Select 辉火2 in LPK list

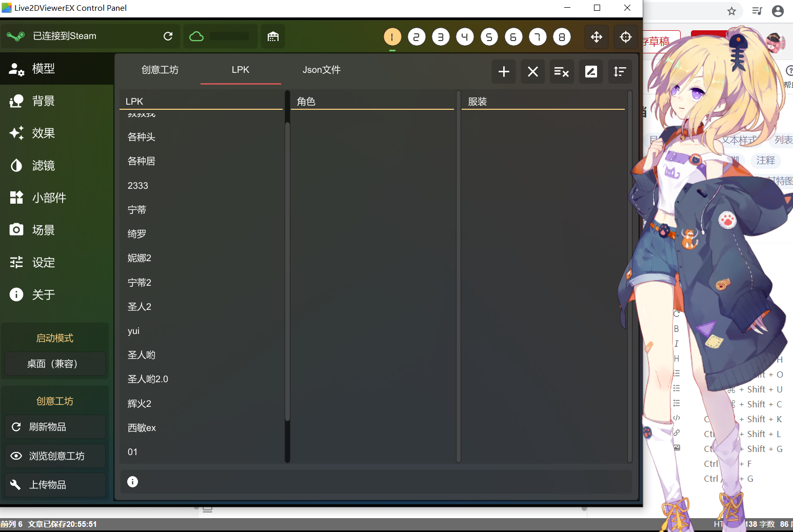(201, 404)
